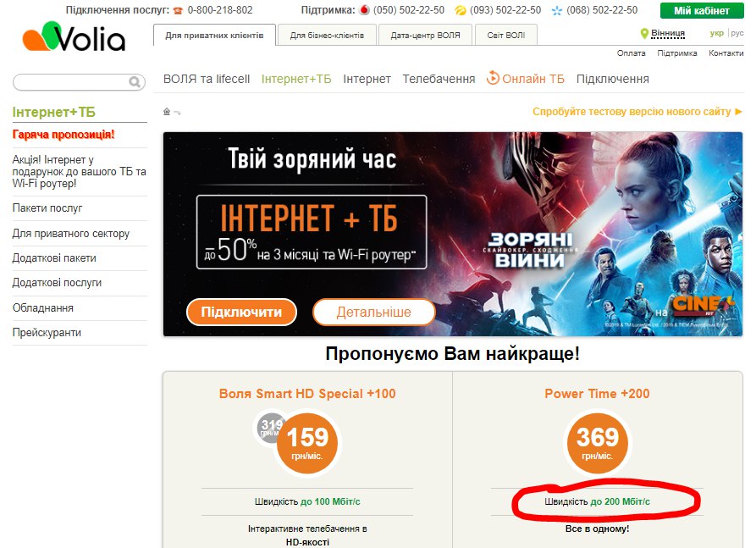Click the Online TV play icon
Image resolution: width=756 pixels, height=548 pixels.
[x=493, y=78]
